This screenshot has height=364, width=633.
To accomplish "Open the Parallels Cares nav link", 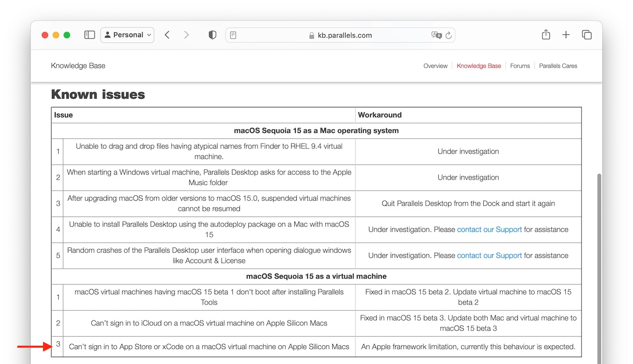I will coord(558,66).
